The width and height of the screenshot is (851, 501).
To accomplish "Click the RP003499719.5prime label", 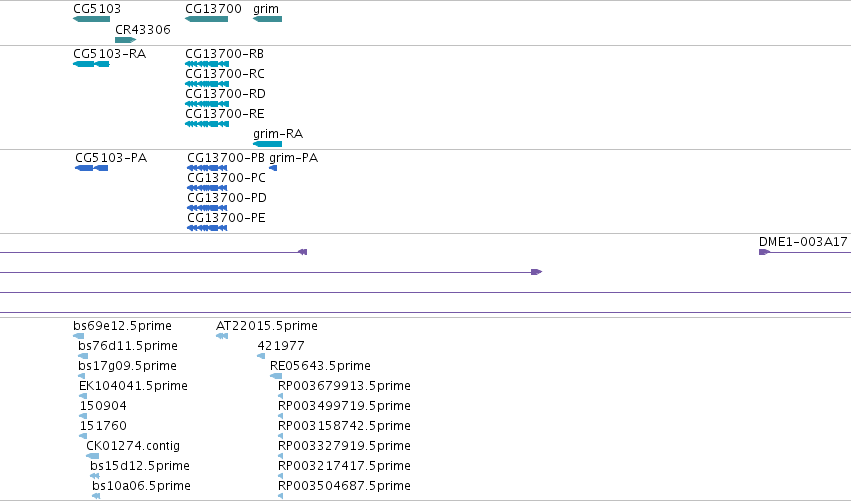I will tap(344, 407).
